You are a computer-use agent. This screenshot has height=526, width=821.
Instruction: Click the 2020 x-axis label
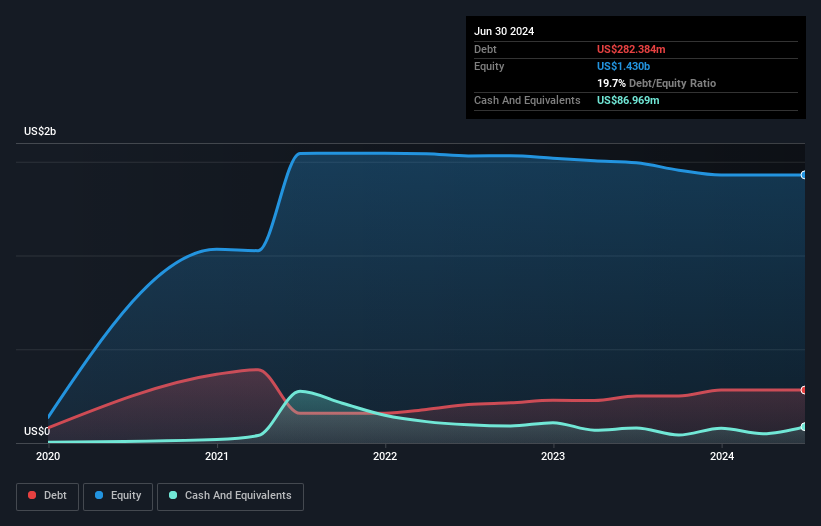point(48,456)
